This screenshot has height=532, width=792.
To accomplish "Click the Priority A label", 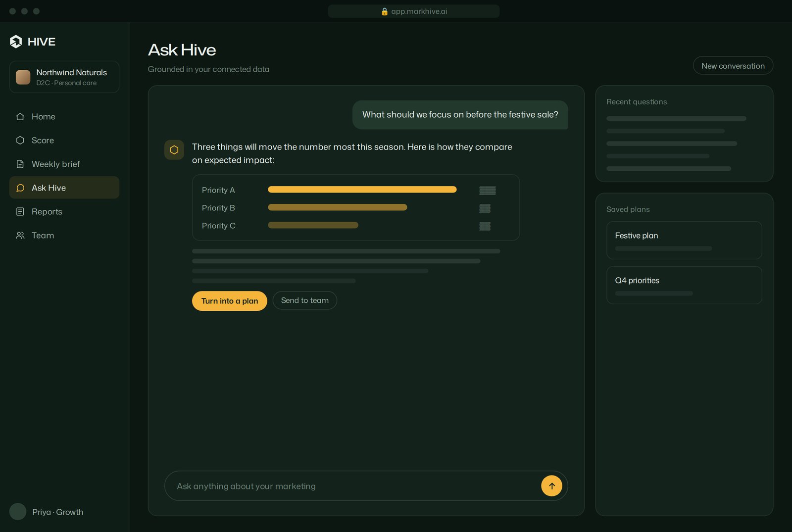I will tap(218, 190).
